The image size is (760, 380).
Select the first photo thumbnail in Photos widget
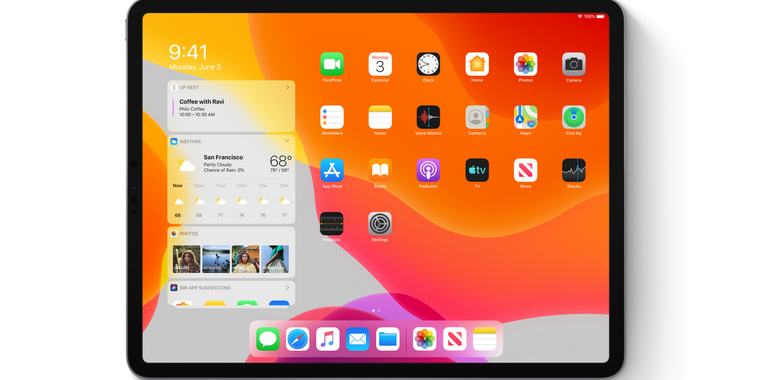pyautogui.click(x=187, y=259)
